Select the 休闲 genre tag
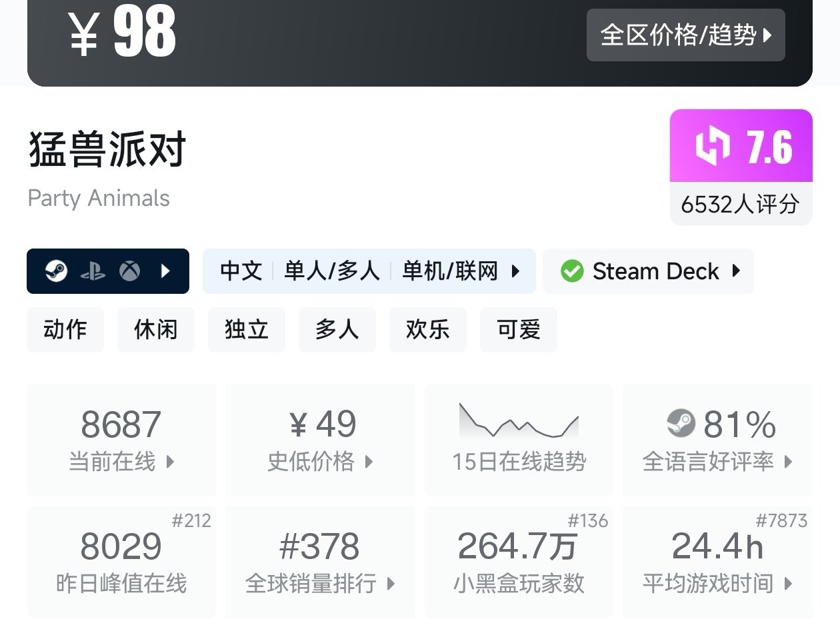The width and height of the screenshot is (840, 635). click(156, 329)
